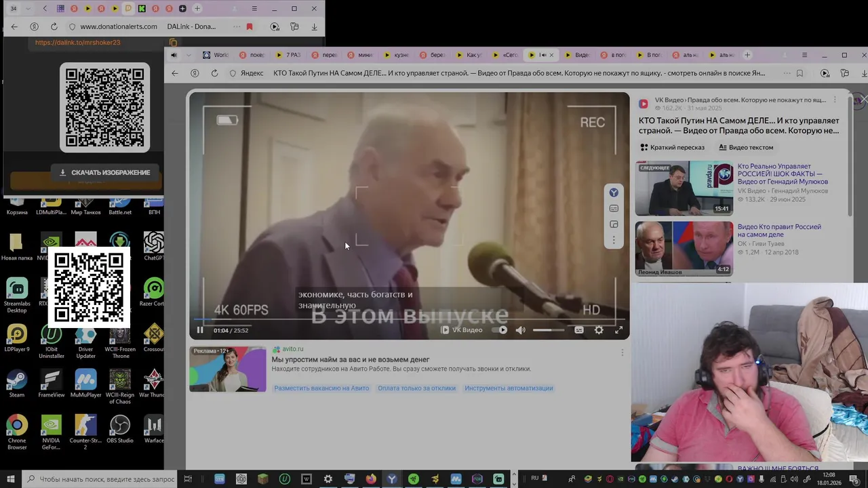This screenshot has height=488, width=868.
Task: Open Мир Танков desktop shortcut
Action: [x=85, y=205]
